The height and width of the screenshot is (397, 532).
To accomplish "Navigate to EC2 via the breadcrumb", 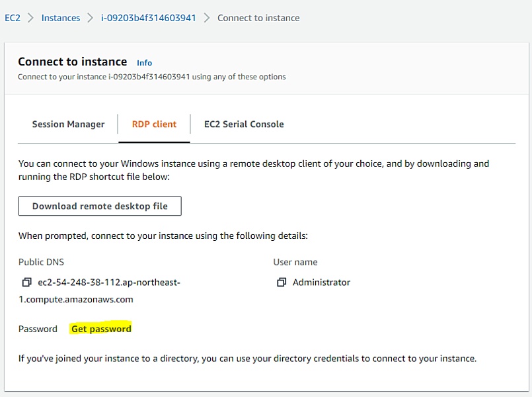I will pos(13,18).
